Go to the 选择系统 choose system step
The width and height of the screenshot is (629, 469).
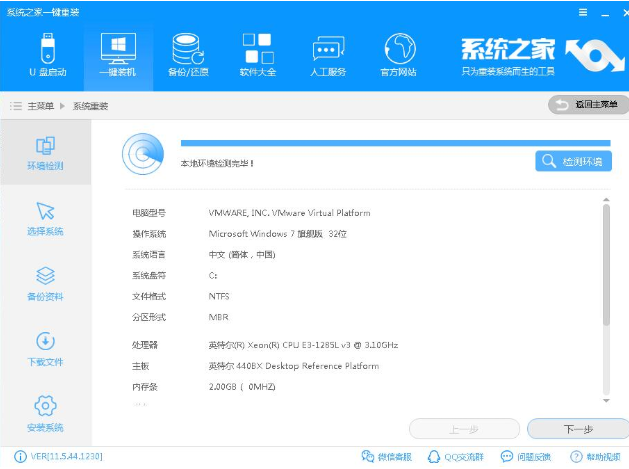coord(45,219)
